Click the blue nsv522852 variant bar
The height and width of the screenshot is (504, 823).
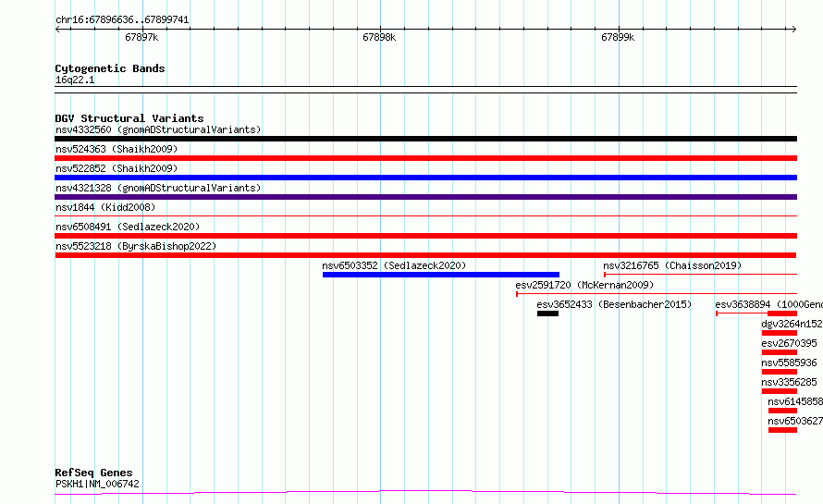tap(425, 178)
